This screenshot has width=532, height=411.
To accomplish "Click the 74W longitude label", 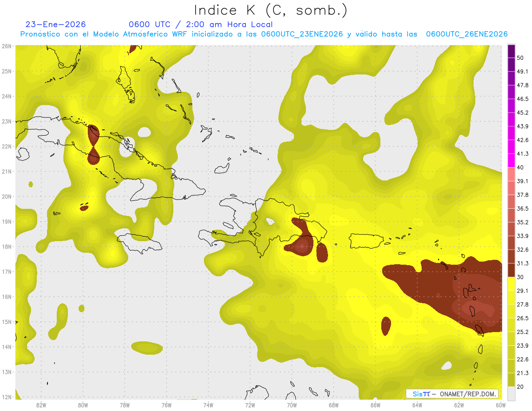I will [208, 405].
